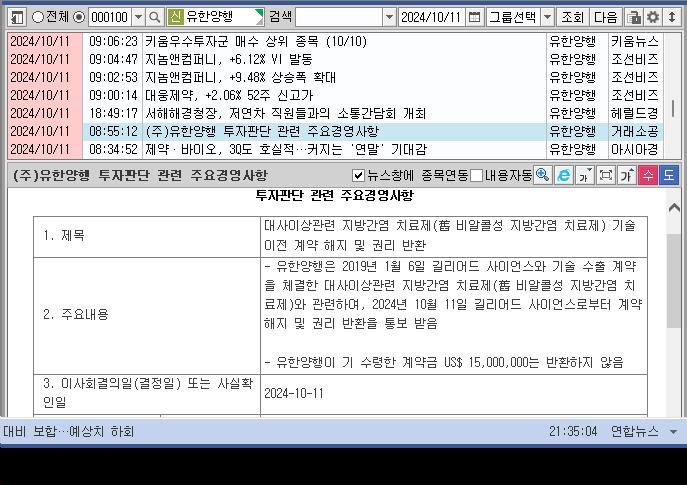The width and height of the screenshot is (687, 485).
Task: Click 아시아경 source in the 08:34:52 row
Action: [635, 150]
